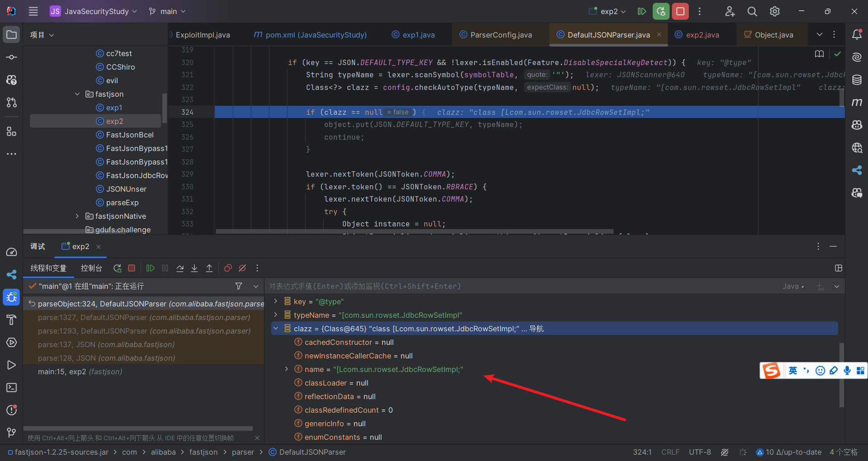Stop debugging via red square in debug toolbar
The width and height of the screenshot is (868, 461).
pos(132,268)
